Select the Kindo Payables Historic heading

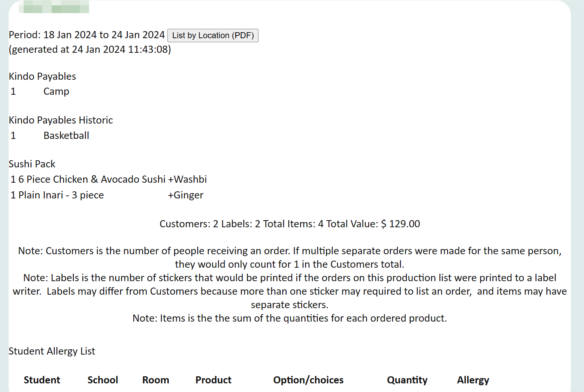(x=61, y=120)
